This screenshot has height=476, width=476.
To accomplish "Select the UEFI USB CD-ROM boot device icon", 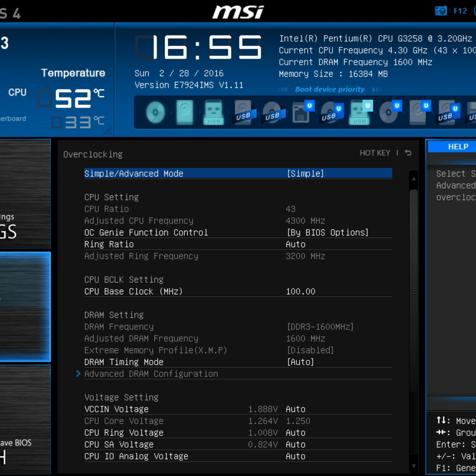I will 332,112.
